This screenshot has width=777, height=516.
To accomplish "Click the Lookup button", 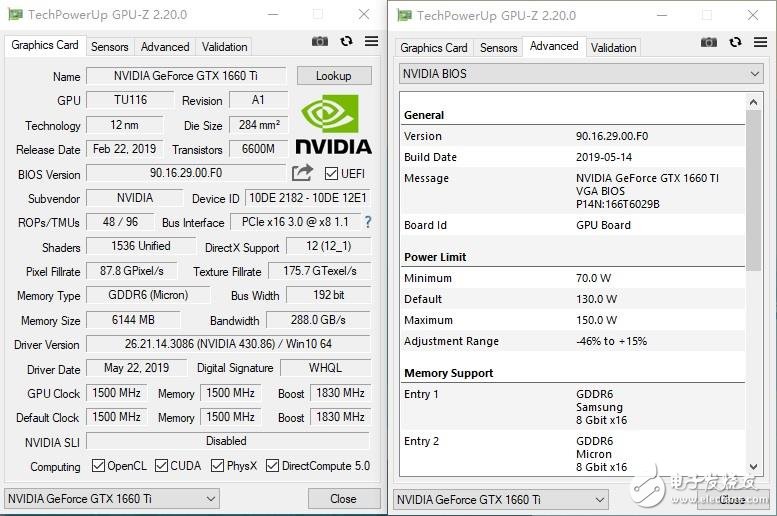I will pos(334,76).
